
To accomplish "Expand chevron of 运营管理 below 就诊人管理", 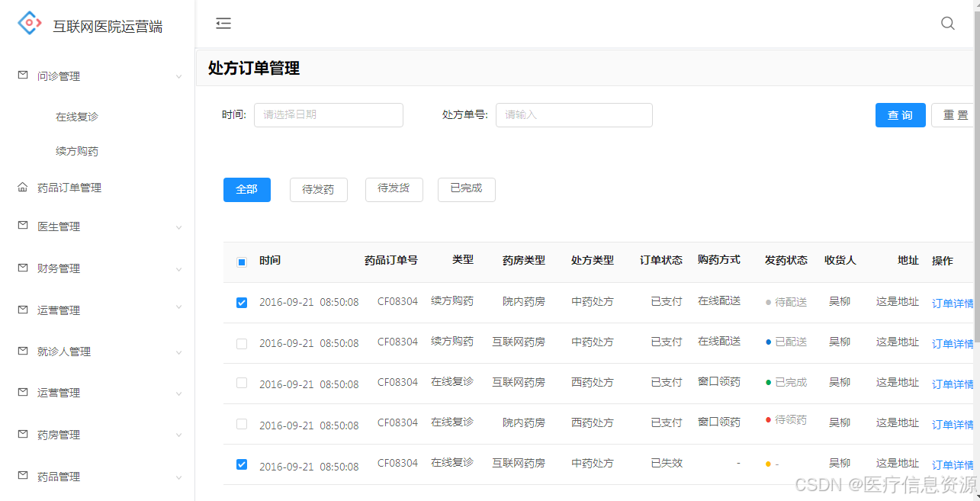I will click(x=178, y=393).
